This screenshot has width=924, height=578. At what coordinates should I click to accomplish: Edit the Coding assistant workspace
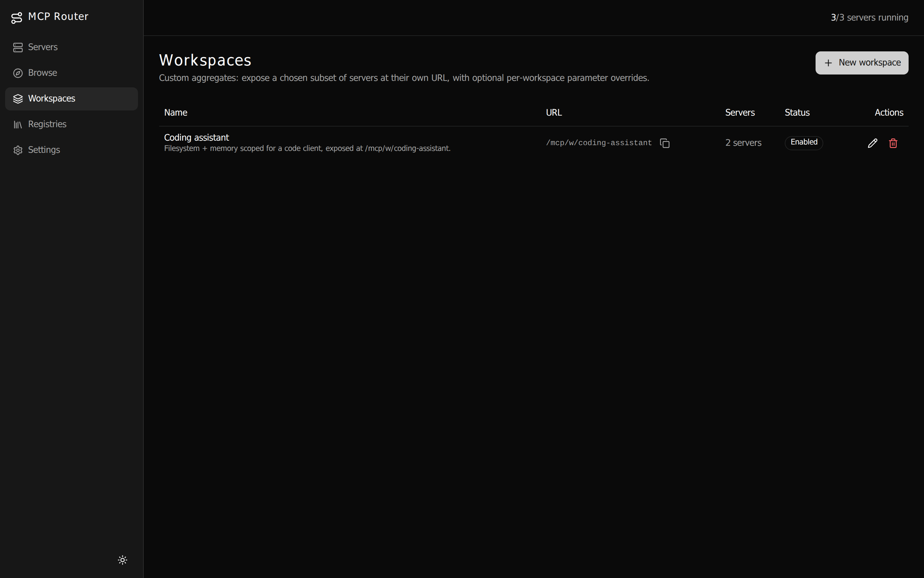pos(872,143)
